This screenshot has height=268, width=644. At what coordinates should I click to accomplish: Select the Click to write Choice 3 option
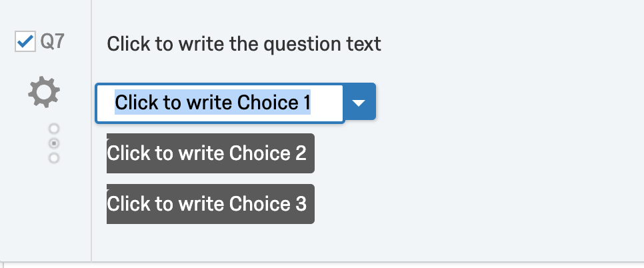click(209, 204)
